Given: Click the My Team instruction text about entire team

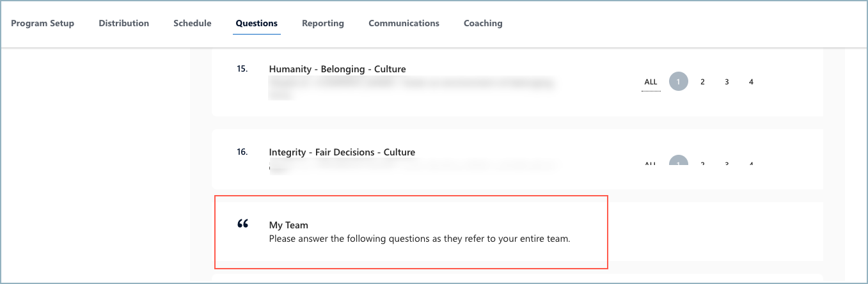Looking at the screenshot, I should pyautogui.click(x=419, y=239).
